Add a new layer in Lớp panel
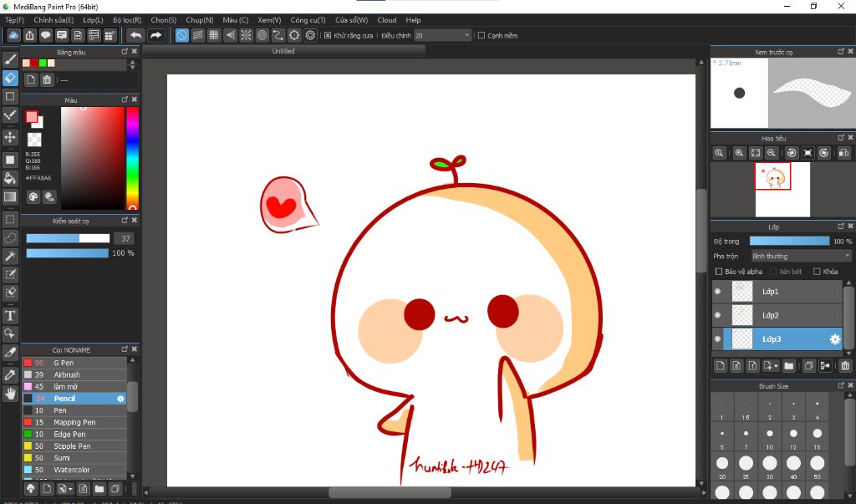 (720, 366)
